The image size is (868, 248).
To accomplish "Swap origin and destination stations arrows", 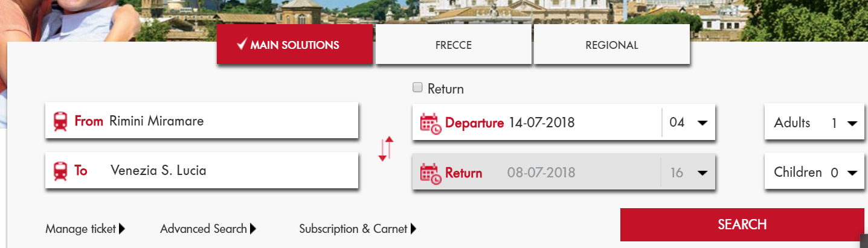I will tap(385, 148).
